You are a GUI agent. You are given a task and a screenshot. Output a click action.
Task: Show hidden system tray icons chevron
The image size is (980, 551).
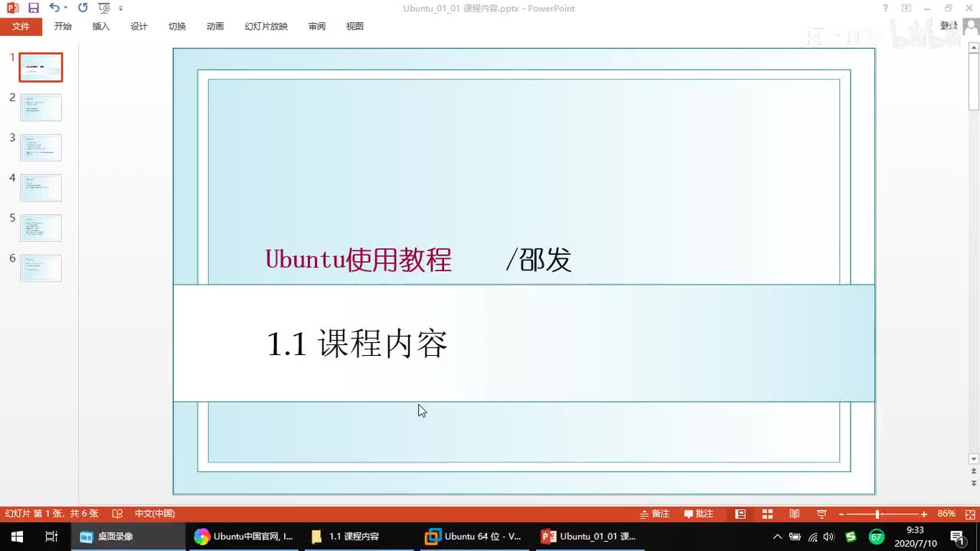click(778, 536)
